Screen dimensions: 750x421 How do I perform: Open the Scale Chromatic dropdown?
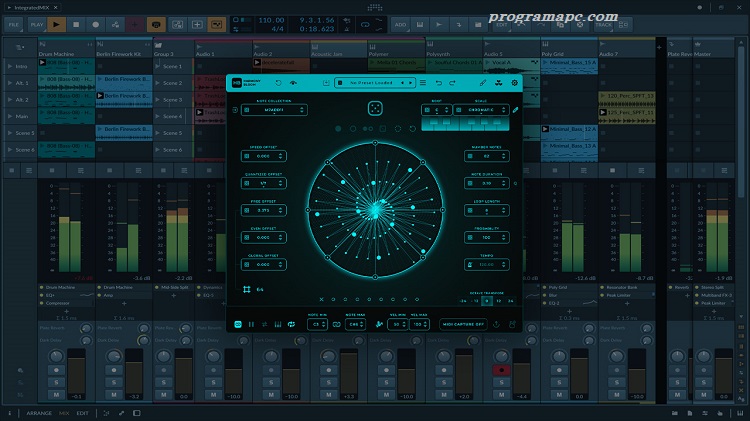481,110
